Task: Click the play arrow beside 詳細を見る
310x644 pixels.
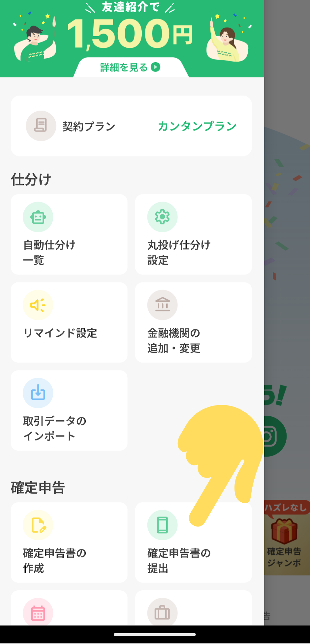Action: (156, 67)
